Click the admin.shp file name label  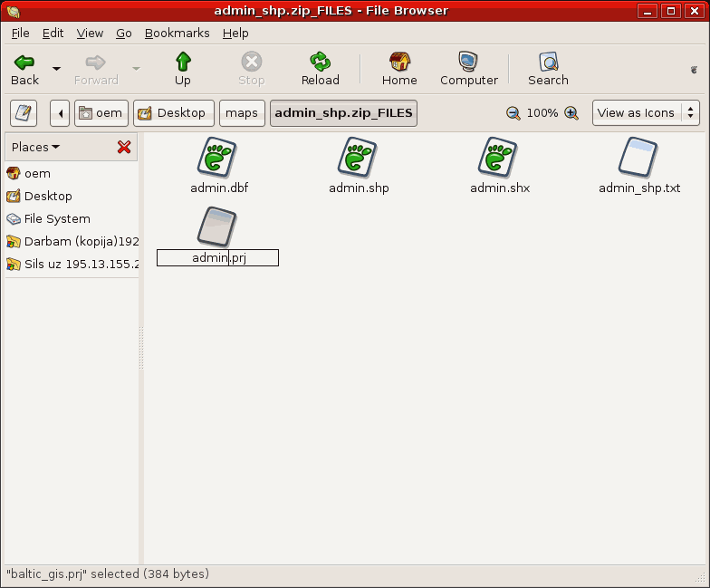359,188
